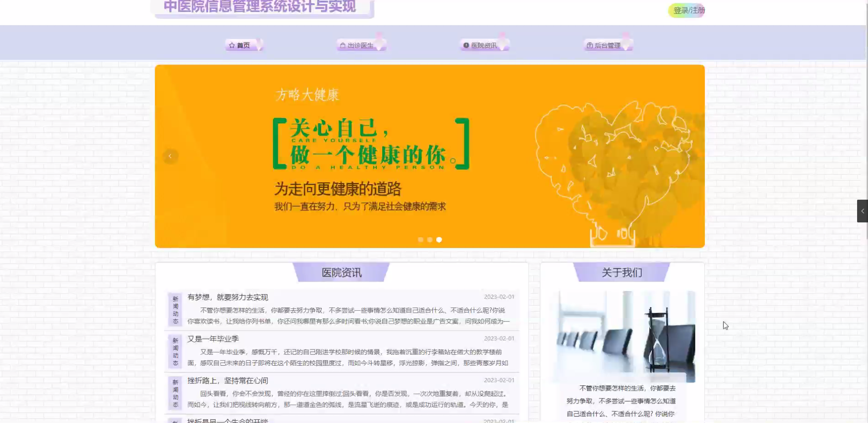Click the 新闻动态 tag beside 有梦想 article

175,310
